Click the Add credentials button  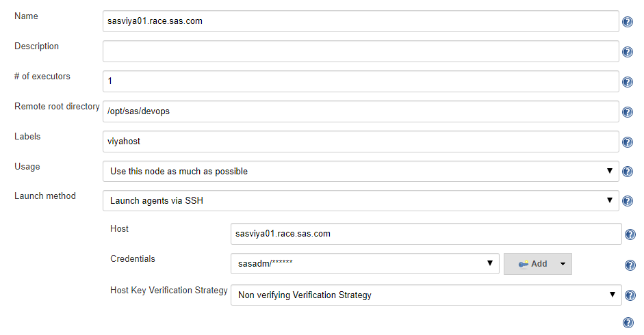(532, 264)
